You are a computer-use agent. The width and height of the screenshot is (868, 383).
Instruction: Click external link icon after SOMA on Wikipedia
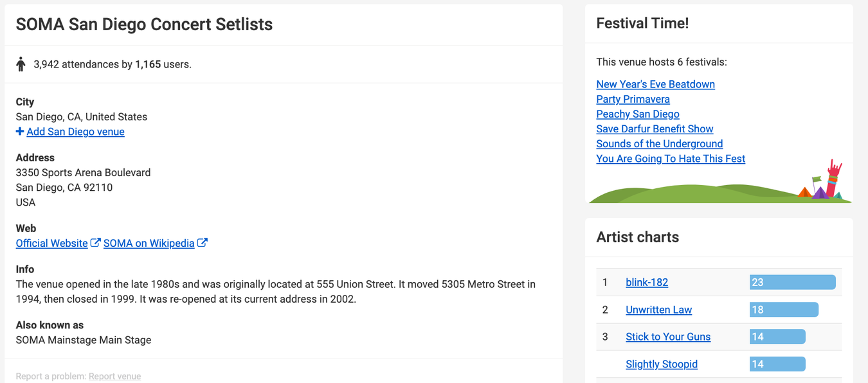pyautogui.click(x=202, y=243)
